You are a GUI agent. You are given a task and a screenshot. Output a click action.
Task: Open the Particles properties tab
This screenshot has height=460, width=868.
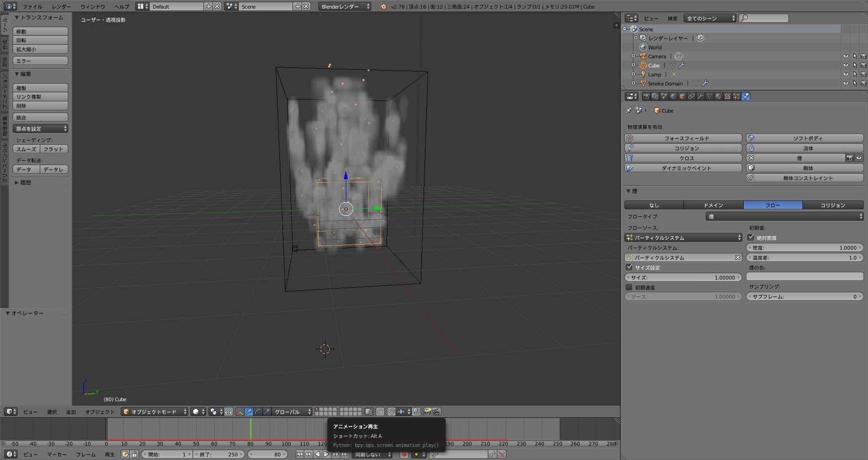[x=736, y=96]
